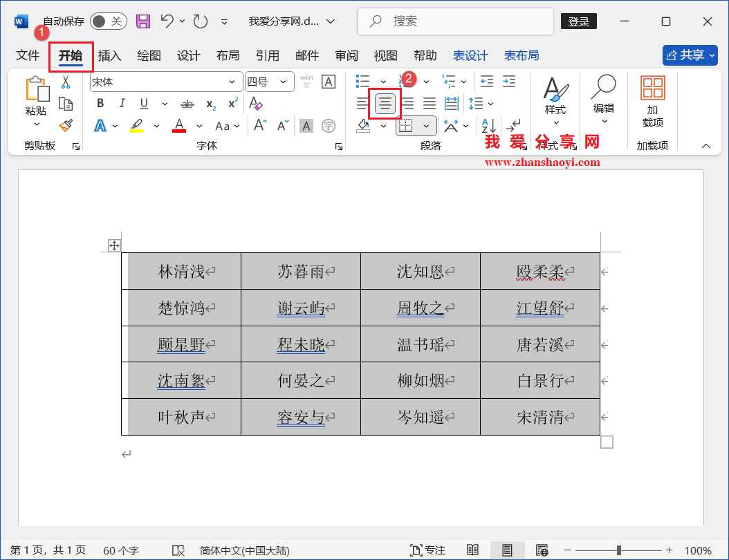This screenshot has height=560, width=729.
Task: Expand the bullet list options arrow
Action: click(383, 82)
